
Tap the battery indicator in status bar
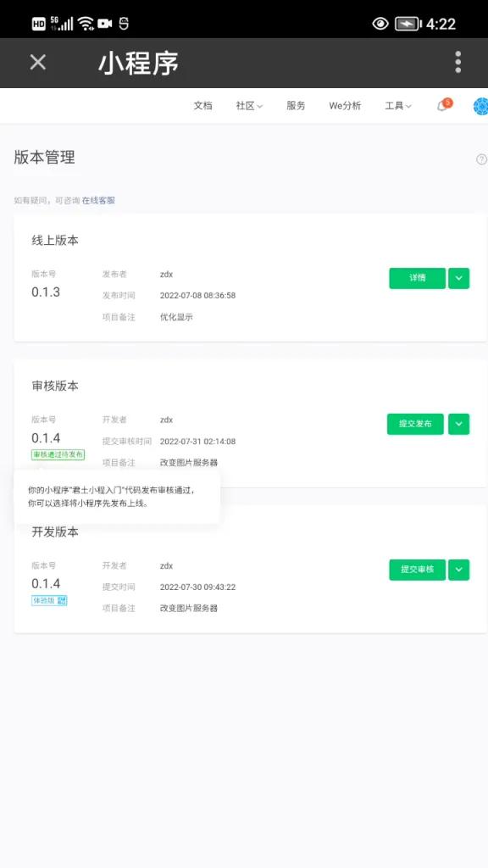click(x=407, y=24)
